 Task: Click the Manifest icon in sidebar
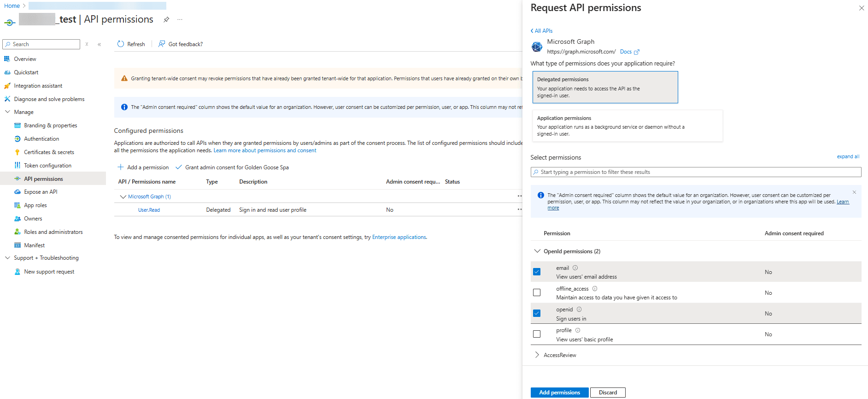click(x=18, y=245)
